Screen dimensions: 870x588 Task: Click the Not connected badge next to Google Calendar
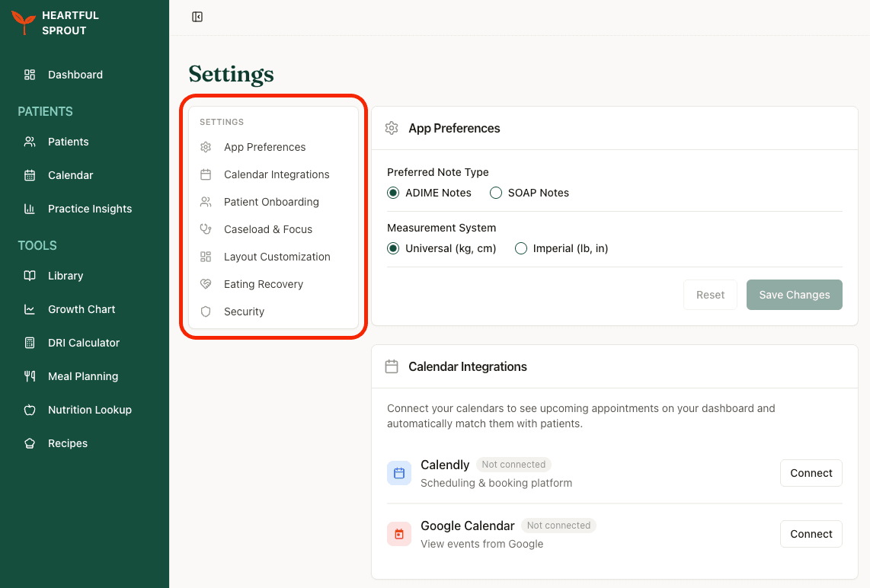(558, 526)
